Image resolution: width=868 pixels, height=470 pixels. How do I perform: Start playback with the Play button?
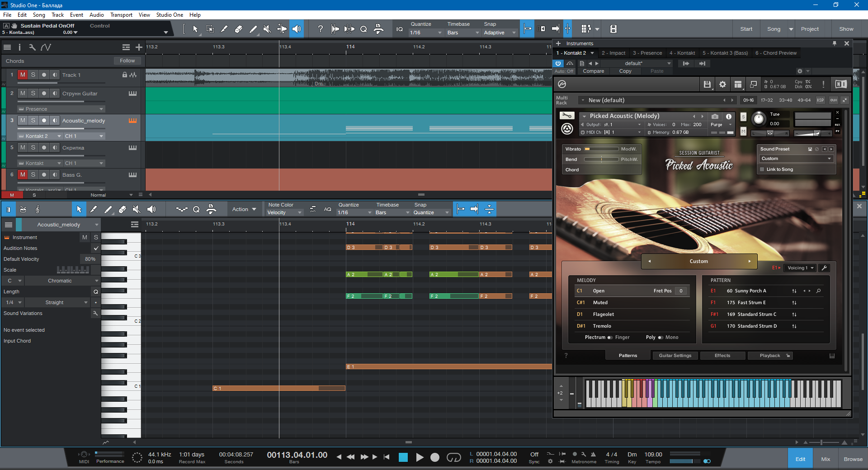420,457
